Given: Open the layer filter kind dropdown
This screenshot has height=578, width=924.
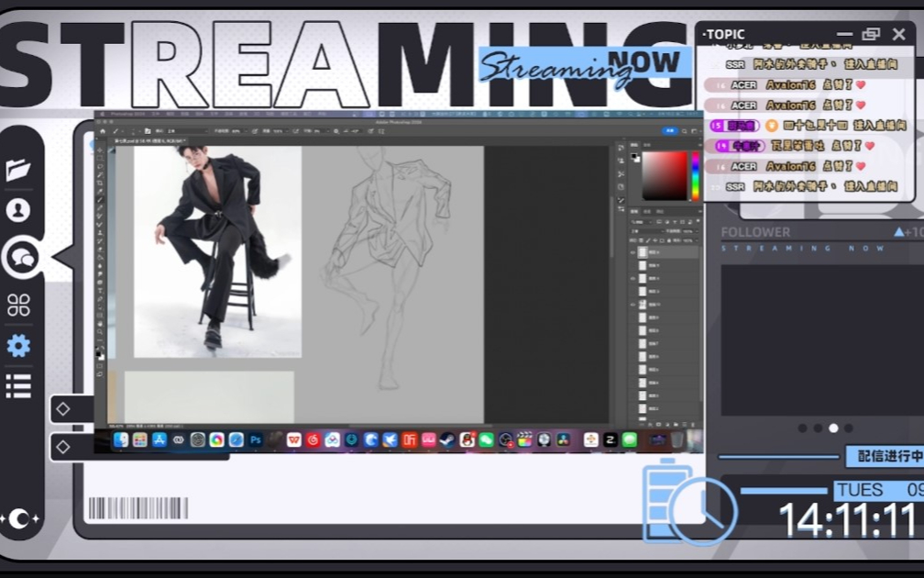Looking at the screenshot, I should [642, 222].
